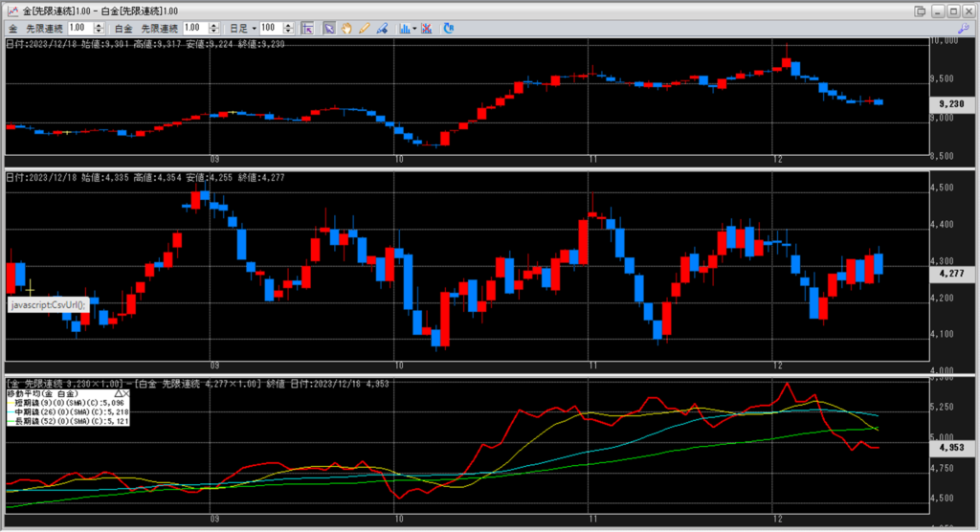Click the delete indicators chart icon
Screen dimensions: 980x532
[x=428, y=28]
